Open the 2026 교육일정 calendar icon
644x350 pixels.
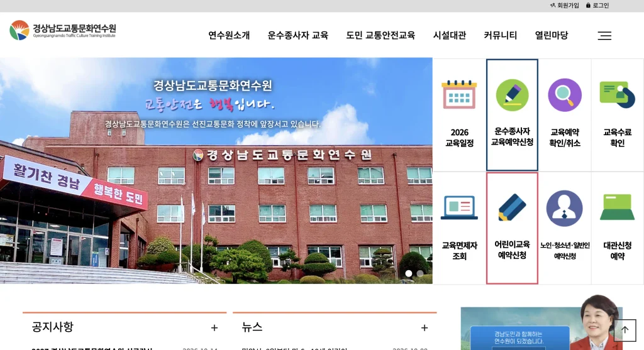pos(459,94)
